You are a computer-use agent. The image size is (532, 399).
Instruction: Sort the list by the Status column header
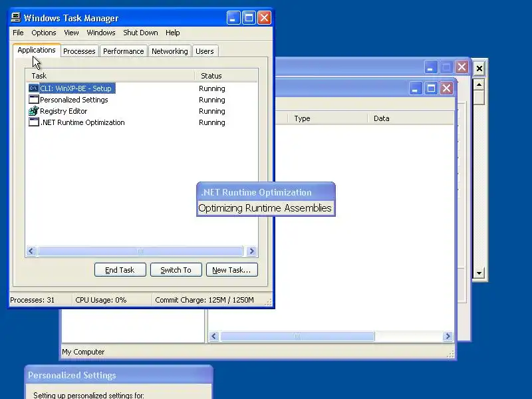(226, 76)
